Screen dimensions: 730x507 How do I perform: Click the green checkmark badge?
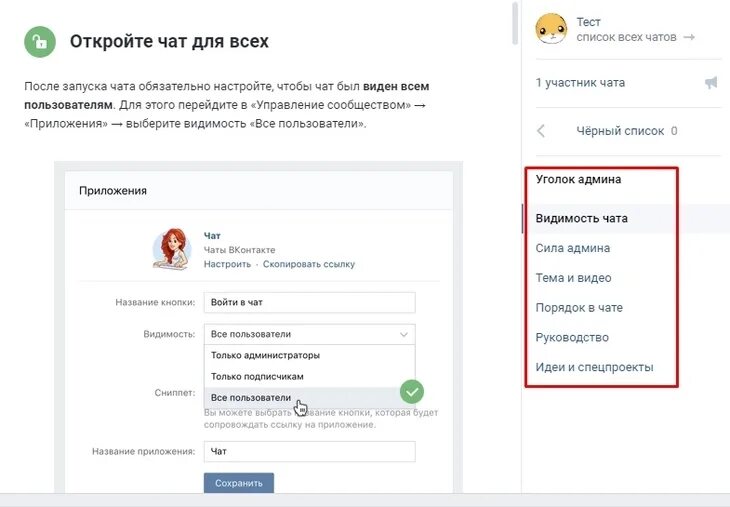pyautogui.click(x=412, y=392)
